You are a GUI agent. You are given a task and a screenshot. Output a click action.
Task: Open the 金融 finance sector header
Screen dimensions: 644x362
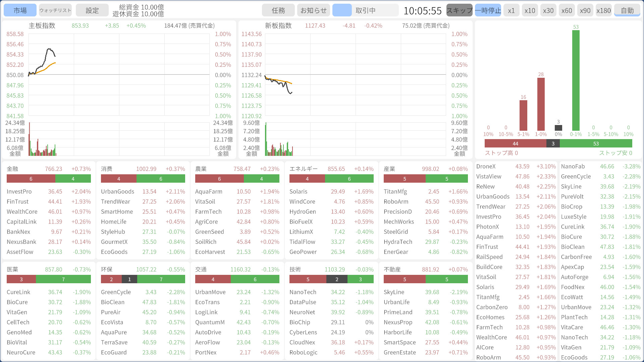pos(13,169)
